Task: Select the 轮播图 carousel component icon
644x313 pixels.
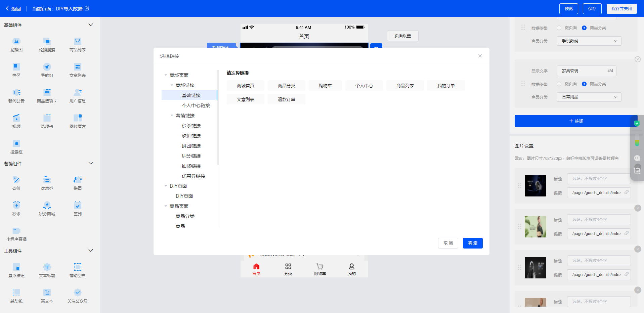Action: (16, 42)
